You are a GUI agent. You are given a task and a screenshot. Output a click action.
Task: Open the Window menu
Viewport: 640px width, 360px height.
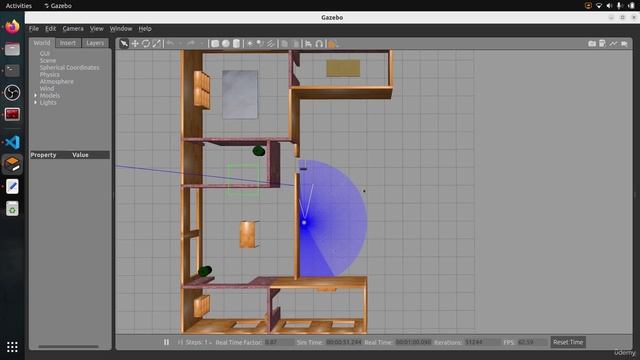[x=121, y=29]
